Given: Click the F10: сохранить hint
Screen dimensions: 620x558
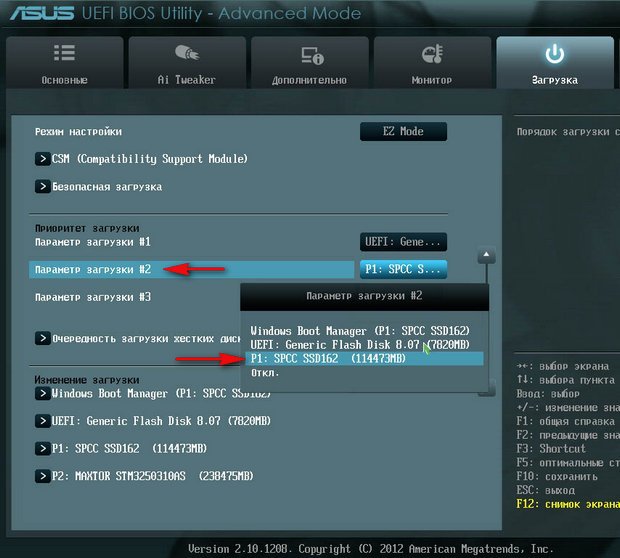Looking at the screenshot, I should coord(557,477).
